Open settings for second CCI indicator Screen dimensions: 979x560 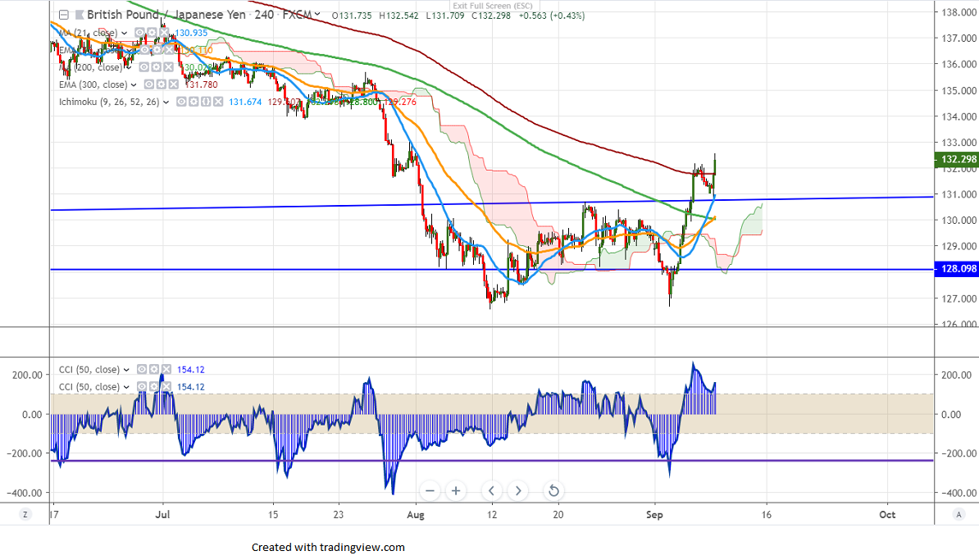pos(153,387)
